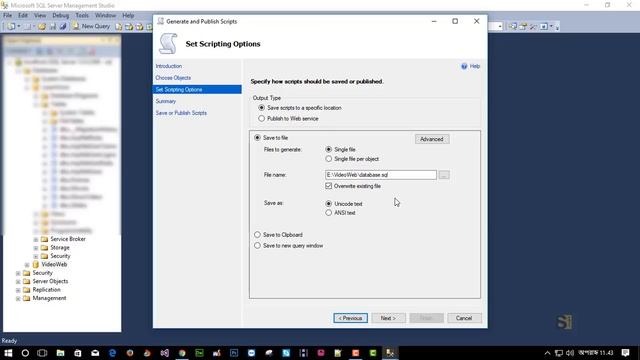Open File Explorer from the taskbar

60,353
